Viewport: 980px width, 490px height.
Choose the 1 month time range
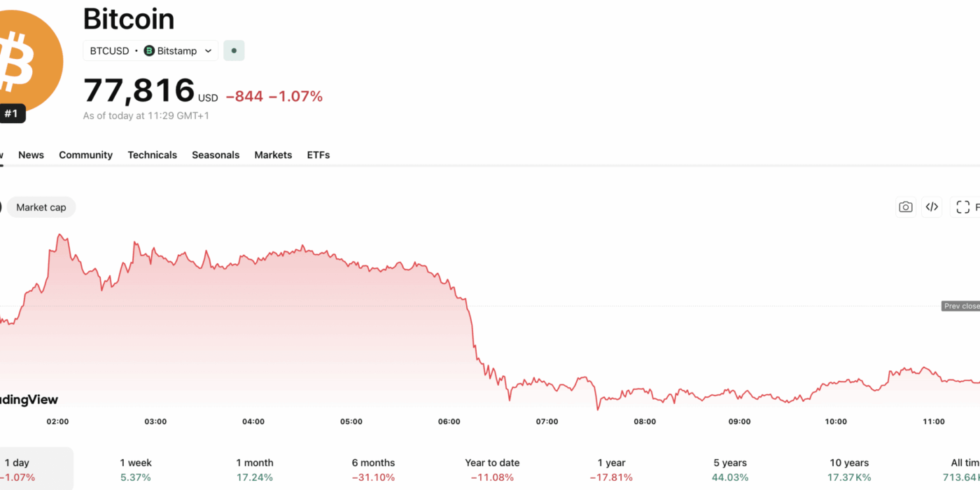pyautogui.click(x=255, y=470)
